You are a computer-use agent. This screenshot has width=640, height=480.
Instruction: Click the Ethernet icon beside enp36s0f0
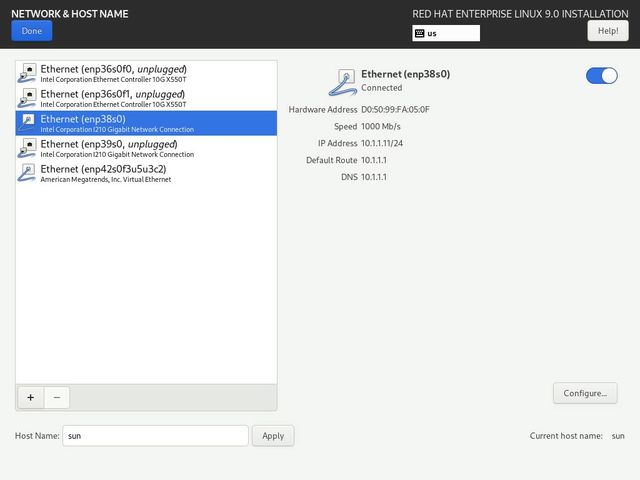(27, 73)
